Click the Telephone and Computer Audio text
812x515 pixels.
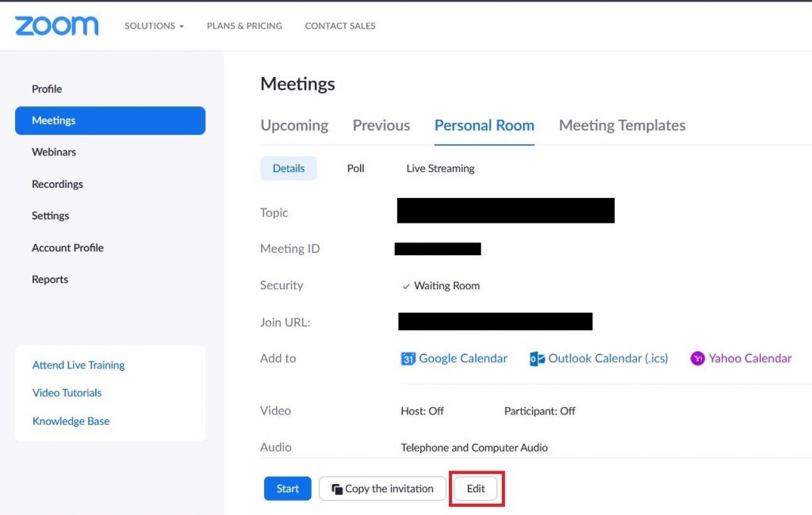click(474, 448)
